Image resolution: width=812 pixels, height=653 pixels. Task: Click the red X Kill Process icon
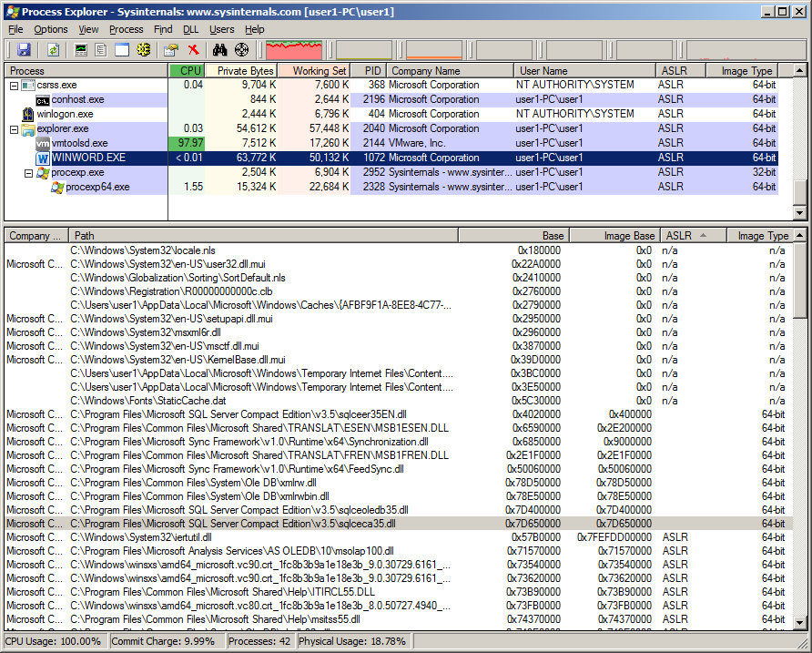coord(193,50)
